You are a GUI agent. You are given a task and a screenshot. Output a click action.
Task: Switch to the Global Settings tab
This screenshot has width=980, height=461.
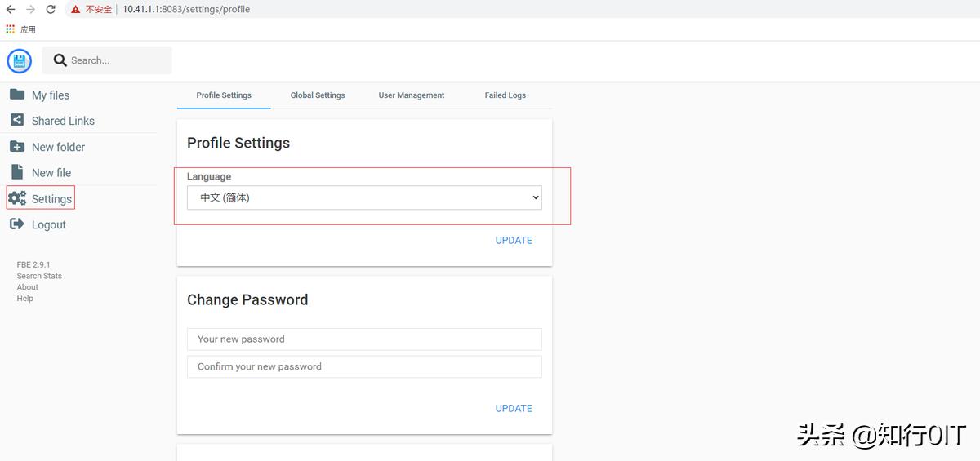(x=318, y=95)
